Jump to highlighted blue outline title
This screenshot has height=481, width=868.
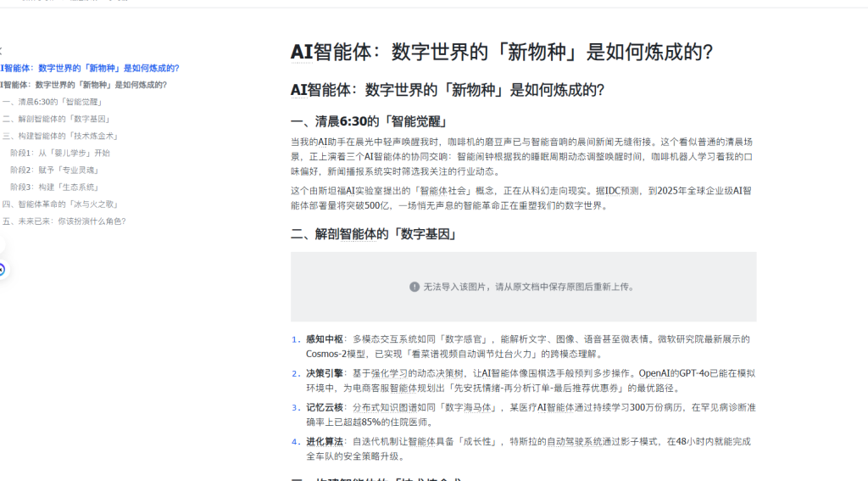[89, 68]
